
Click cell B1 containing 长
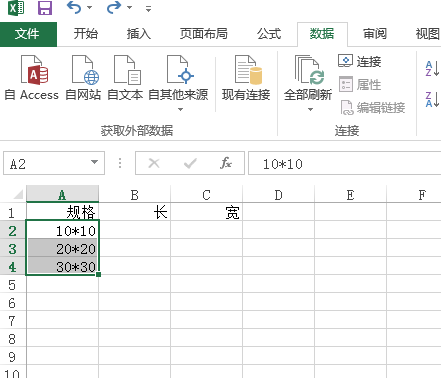134,212
